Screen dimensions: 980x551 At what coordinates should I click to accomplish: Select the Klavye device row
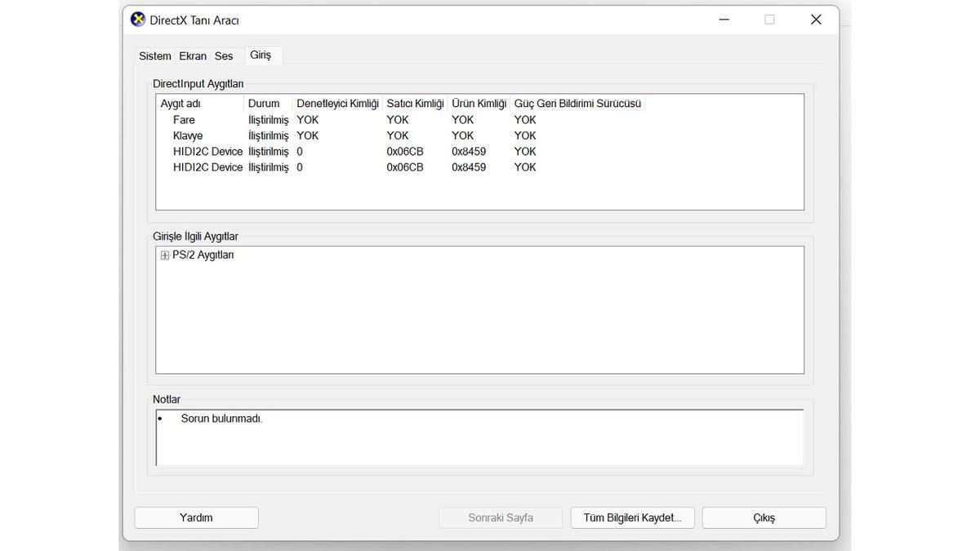tap(188, 136)
